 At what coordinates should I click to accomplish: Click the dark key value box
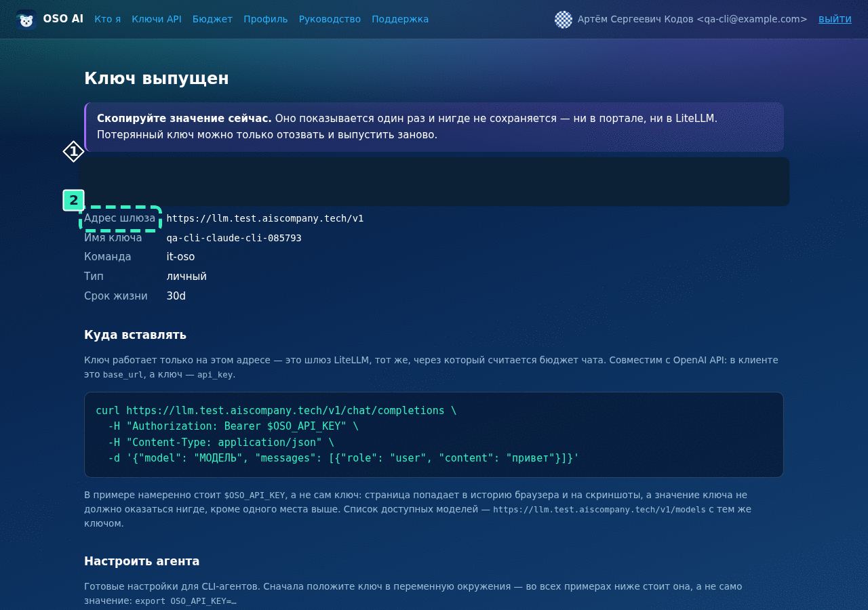434,182
